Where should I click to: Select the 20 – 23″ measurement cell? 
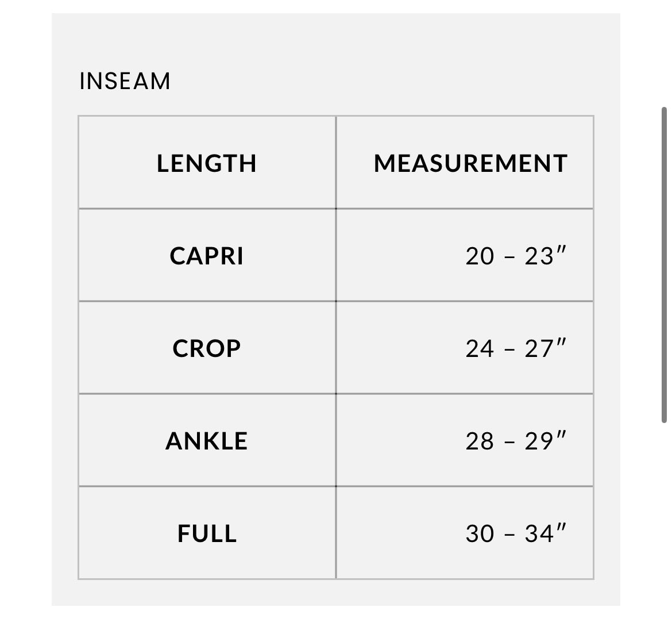[x=465, y=255]
